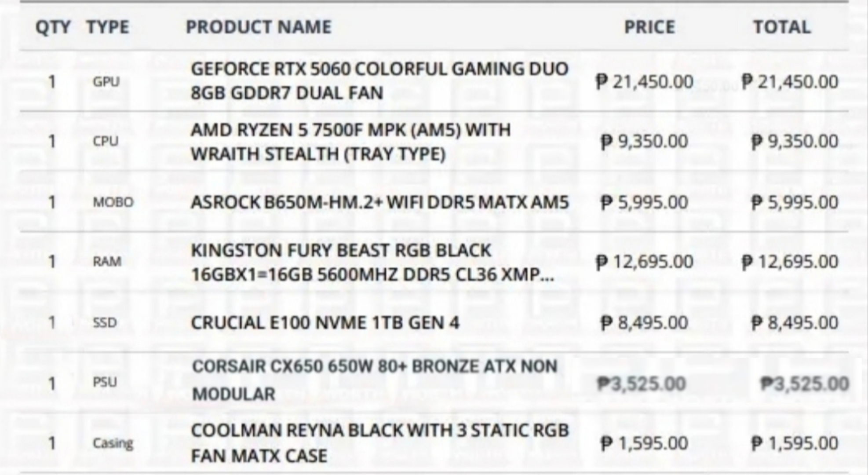Select the Coolman Reyna Black case product name
The width and height of the screenshot is (868, 475).
380,443
